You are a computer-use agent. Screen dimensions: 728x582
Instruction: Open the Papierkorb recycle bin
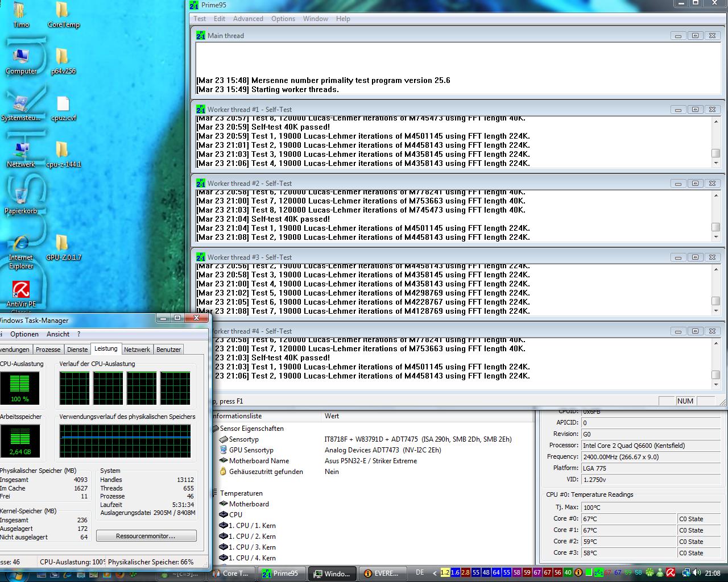[x=21, y=201]
